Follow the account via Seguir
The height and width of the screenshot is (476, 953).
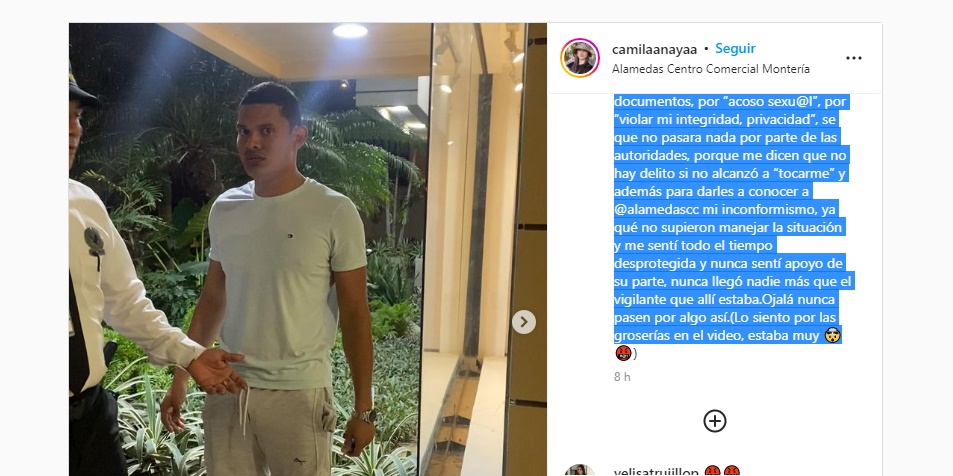(x=735, y=49)
